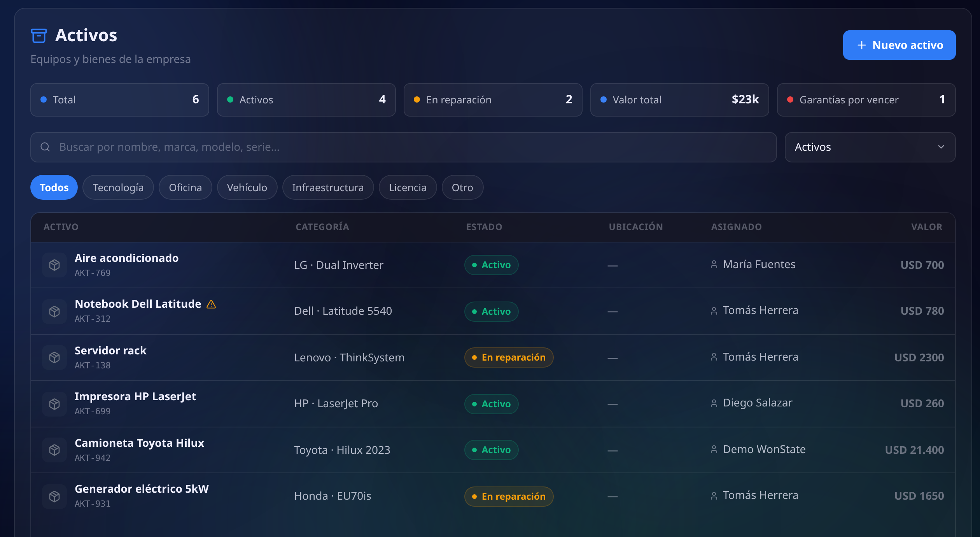Click the Dell · Latitude 5540 cell
980x537 pixels.
click(x=343, y=311)
